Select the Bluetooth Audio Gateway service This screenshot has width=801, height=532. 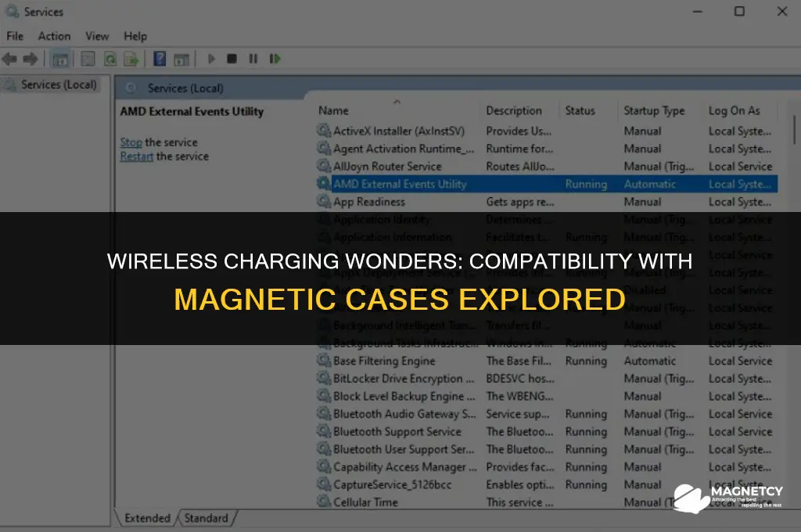tap(547, 414)
